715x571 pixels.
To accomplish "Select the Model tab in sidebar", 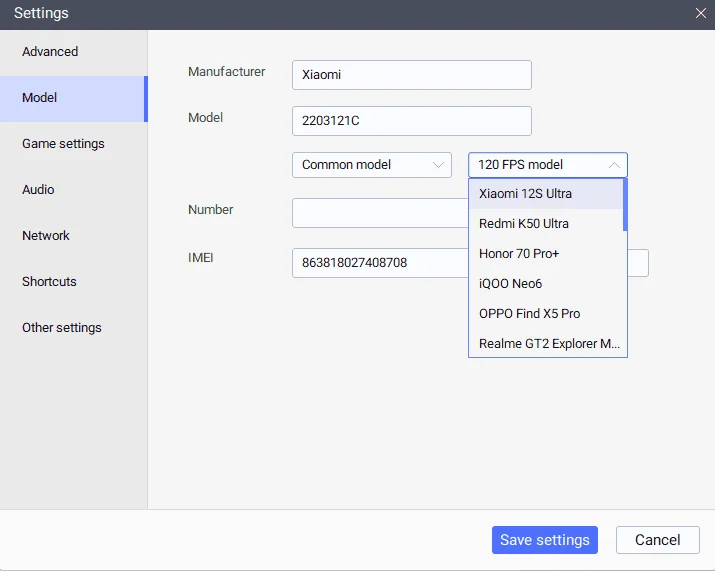I will click(73, 99).
